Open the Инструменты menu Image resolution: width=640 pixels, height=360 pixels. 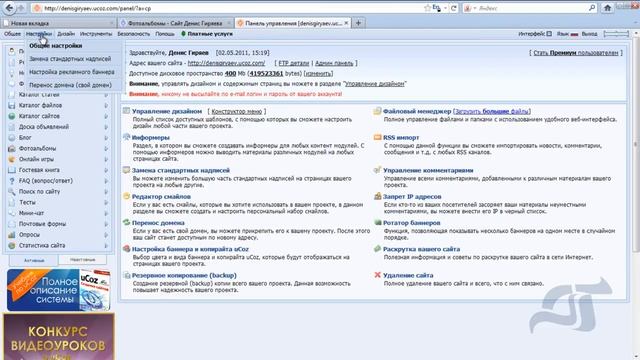coord(96,34)
